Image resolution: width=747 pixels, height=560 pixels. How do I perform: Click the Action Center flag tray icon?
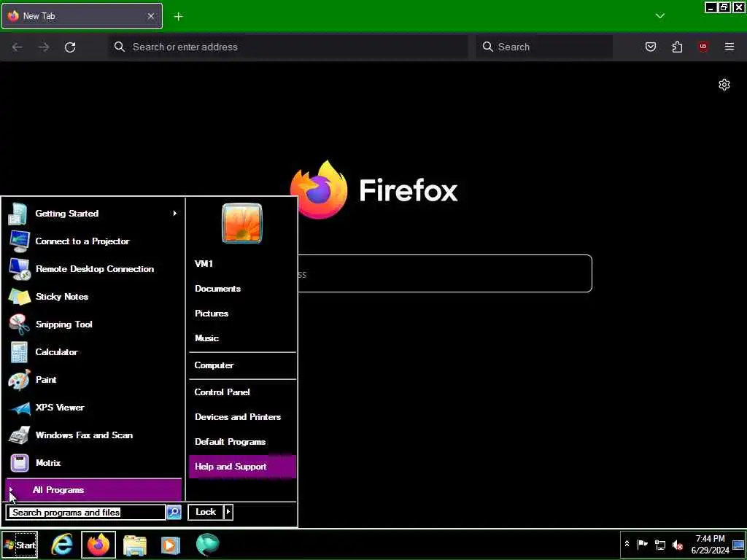click(643, 544)
